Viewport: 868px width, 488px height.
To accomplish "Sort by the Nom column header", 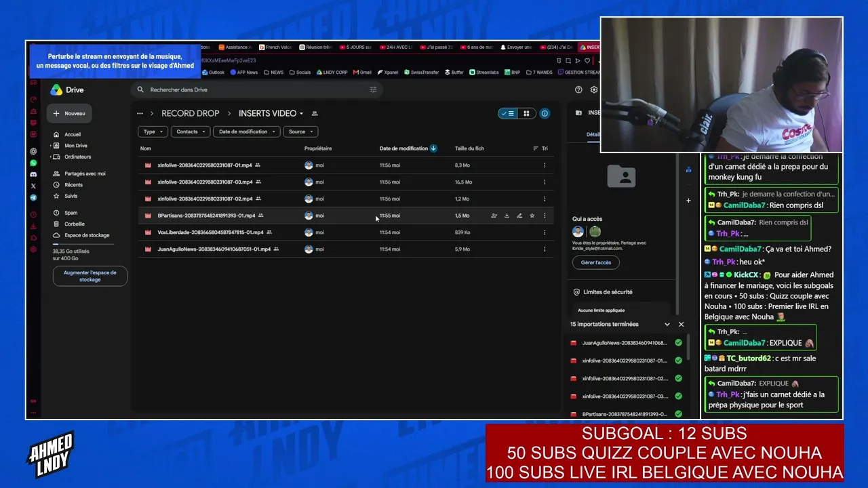I will click(146, 148).
